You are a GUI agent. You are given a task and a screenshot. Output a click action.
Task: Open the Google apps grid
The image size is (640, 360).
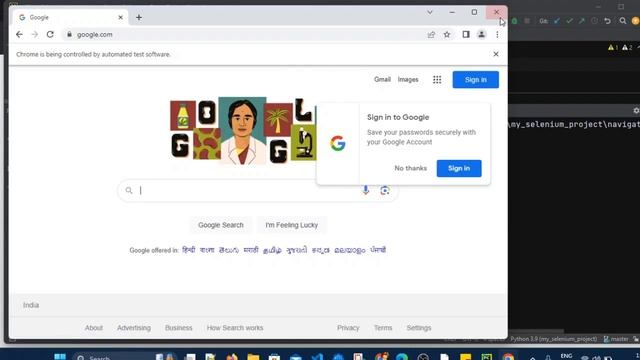[x=437, y=80]
